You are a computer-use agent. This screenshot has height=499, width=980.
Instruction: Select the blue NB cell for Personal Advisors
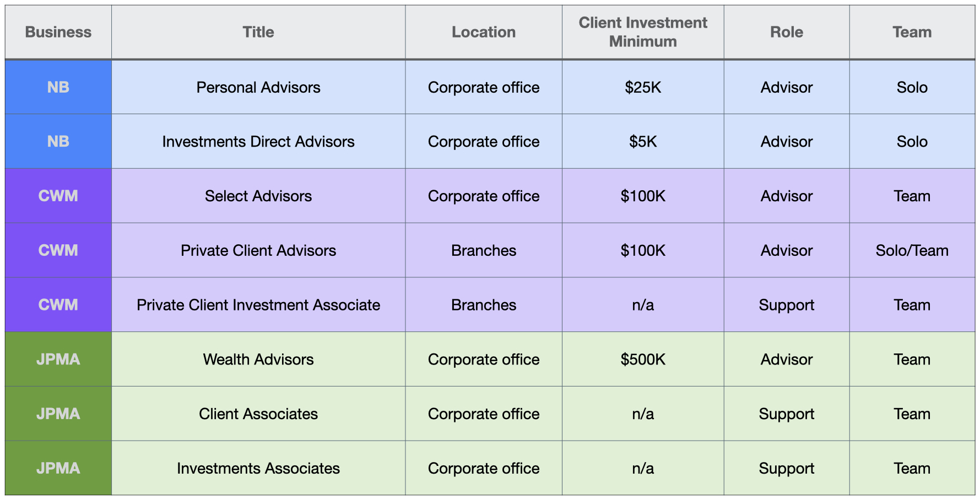coord(58,87)
